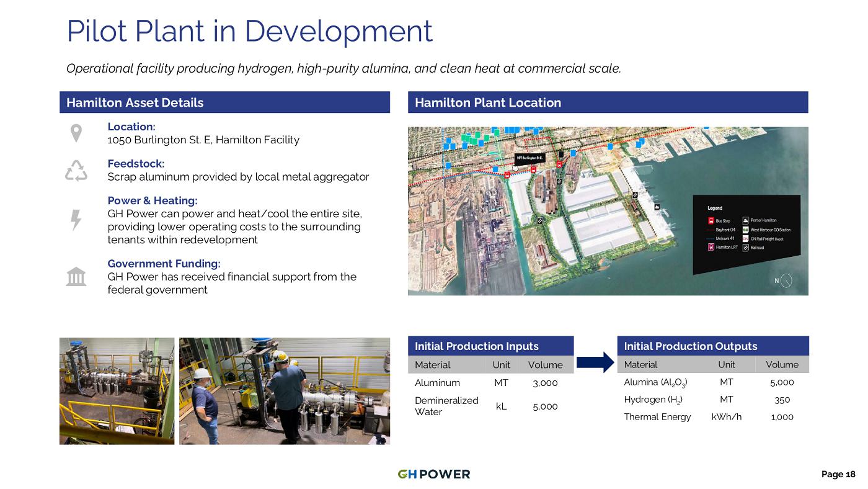868x489 pixels.
Task: Click the West Harbour GO Station legend icon
Action: [746, 230]
